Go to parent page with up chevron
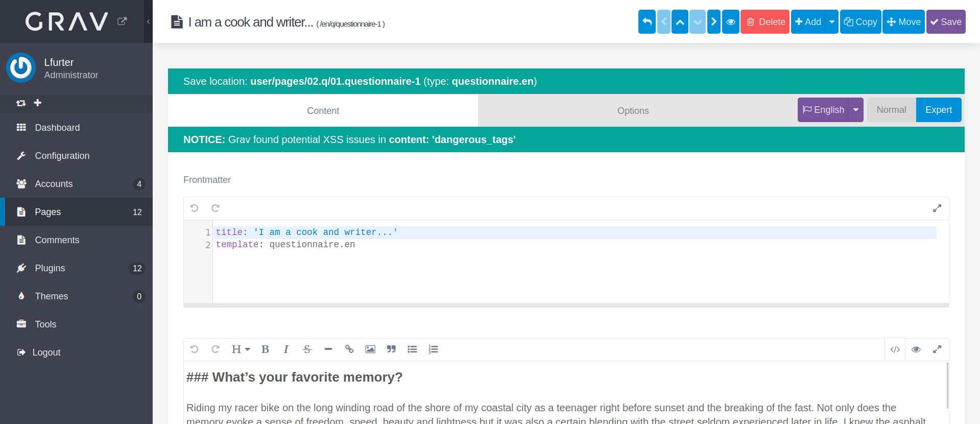Image resolution: width=980 pixels, height=424 pixels. [680, 22]
